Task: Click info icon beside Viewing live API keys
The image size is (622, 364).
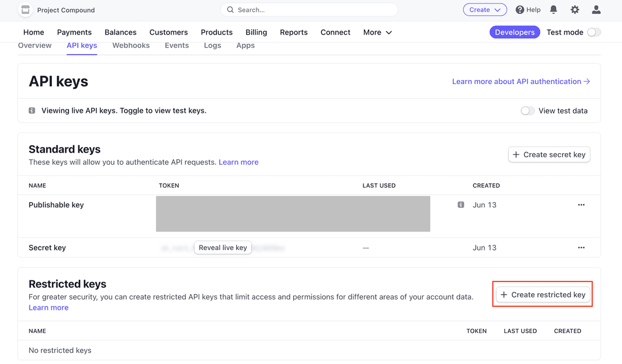Action: 32,111
